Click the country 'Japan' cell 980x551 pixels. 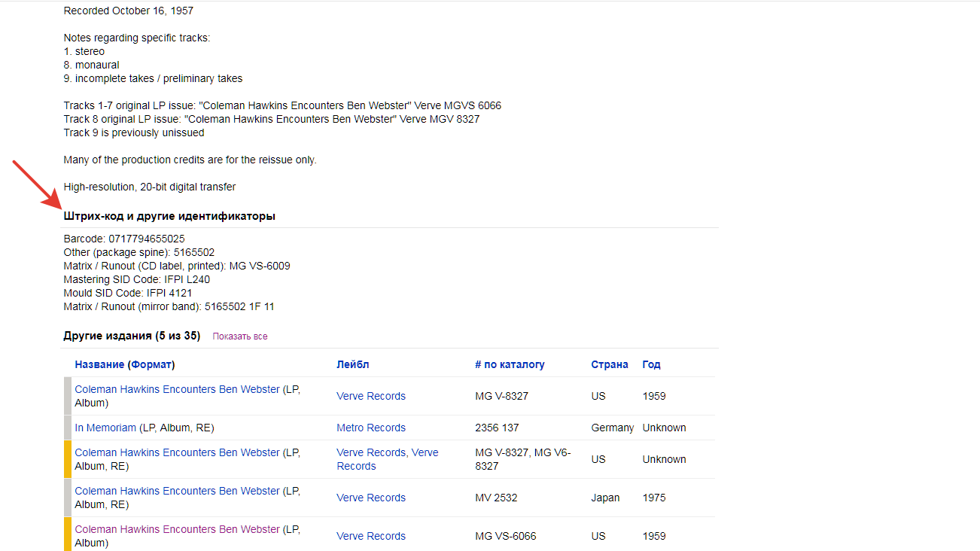pos(606,498)
